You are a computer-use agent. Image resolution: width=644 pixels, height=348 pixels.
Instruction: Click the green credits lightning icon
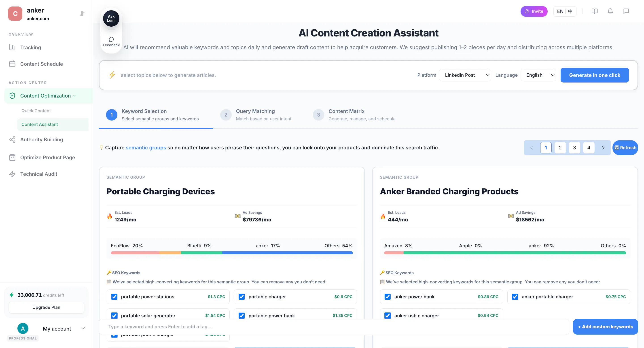coord(11,295)
